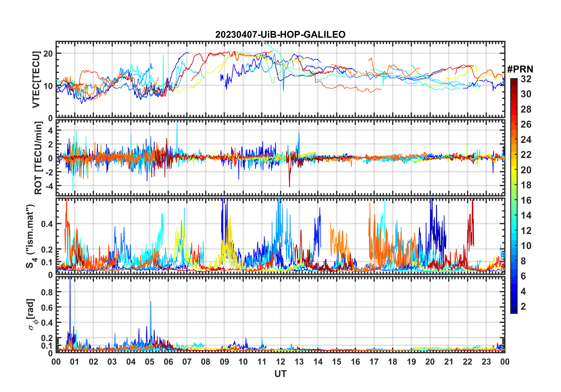Click the 20 tick label on VTEC axis
The height and width of the screenshot is (392, 561).
[48, 54]
